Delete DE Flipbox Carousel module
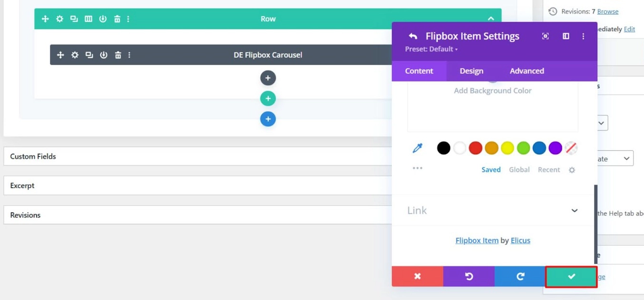The height and width of the screenshot is (300, 644). [118, 55]
